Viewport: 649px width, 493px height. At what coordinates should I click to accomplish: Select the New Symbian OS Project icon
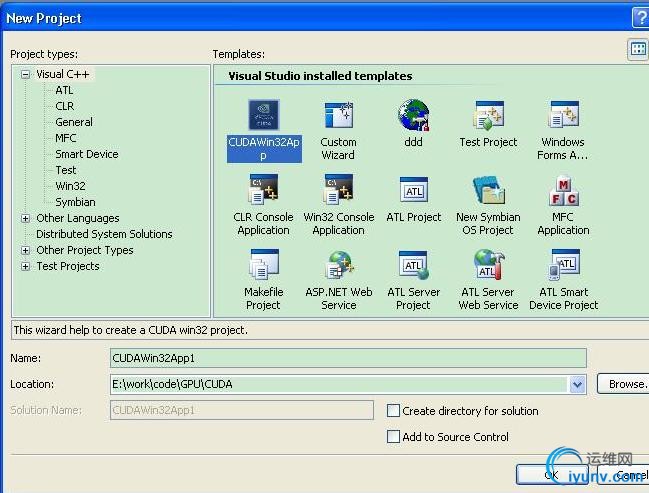489,190
